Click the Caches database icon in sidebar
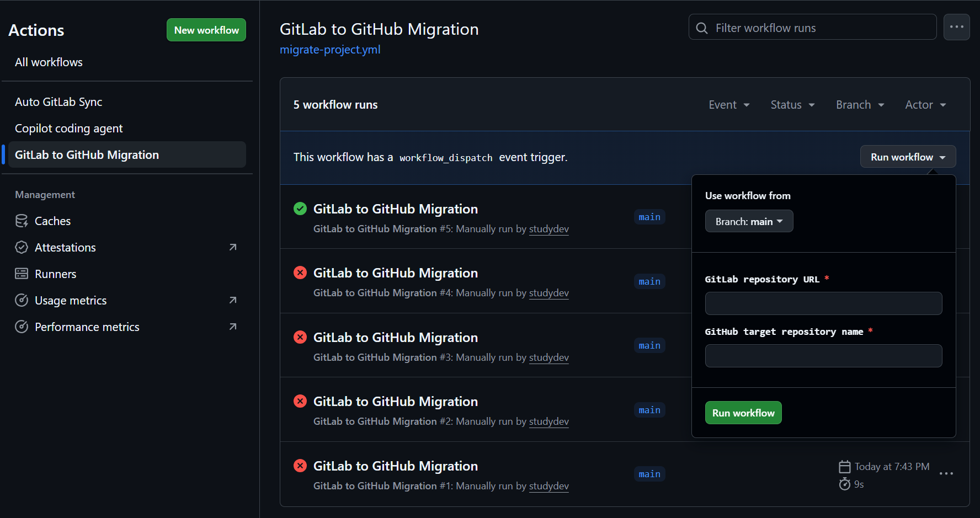The width and height of the screenshot is (980, 518). tap(22, 221)
